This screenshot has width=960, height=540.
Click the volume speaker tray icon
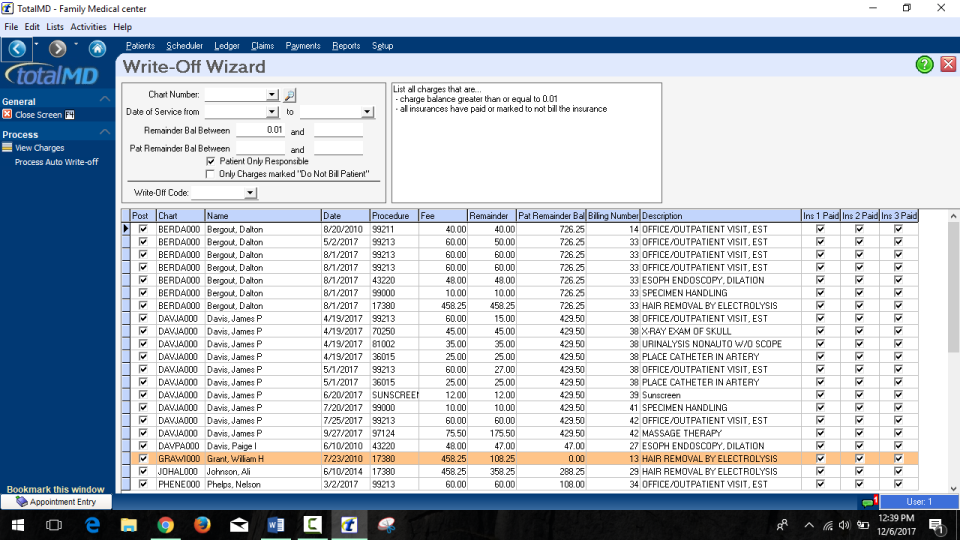(844, 525)
